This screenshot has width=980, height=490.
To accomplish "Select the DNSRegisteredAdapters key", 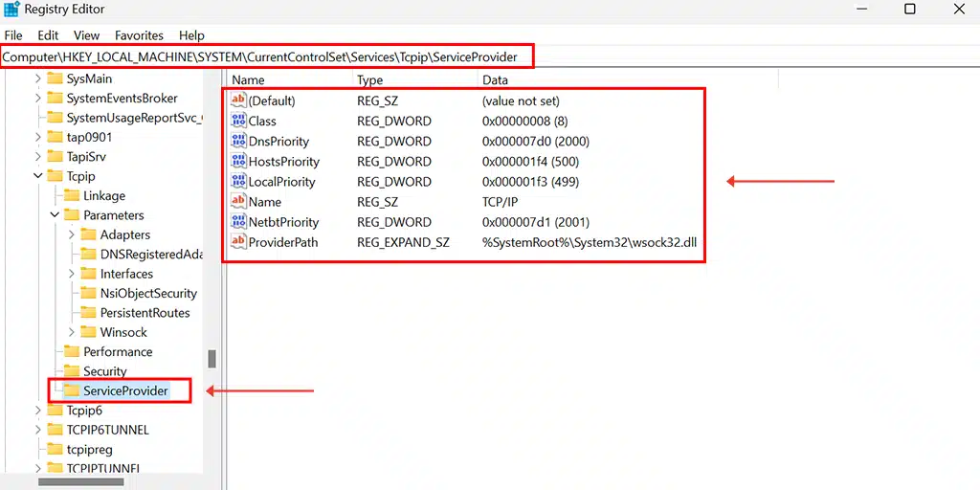I will pos(151,254).
